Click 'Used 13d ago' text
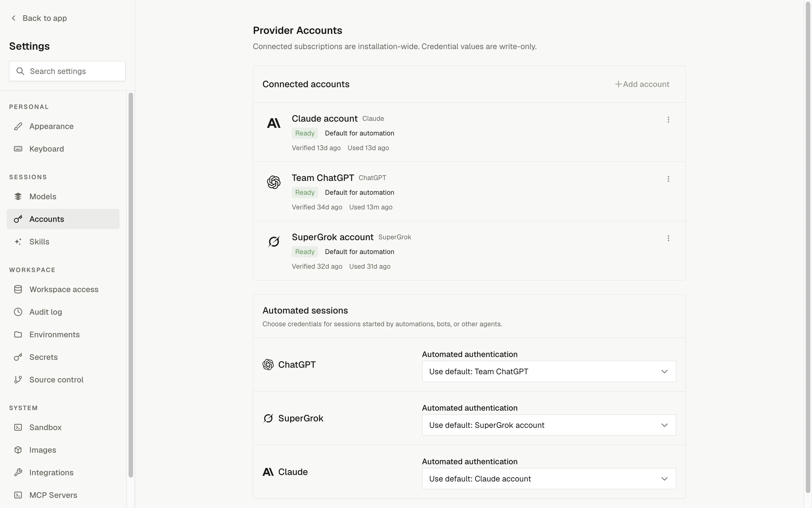This screenshot has width=812, height=508. click(368, 148)
